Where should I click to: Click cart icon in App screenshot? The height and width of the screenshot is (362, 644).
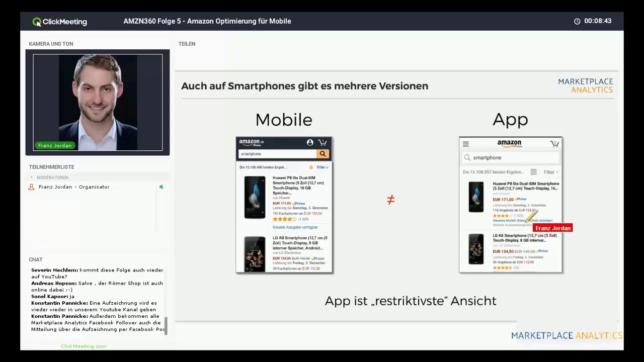coord(554,144)
